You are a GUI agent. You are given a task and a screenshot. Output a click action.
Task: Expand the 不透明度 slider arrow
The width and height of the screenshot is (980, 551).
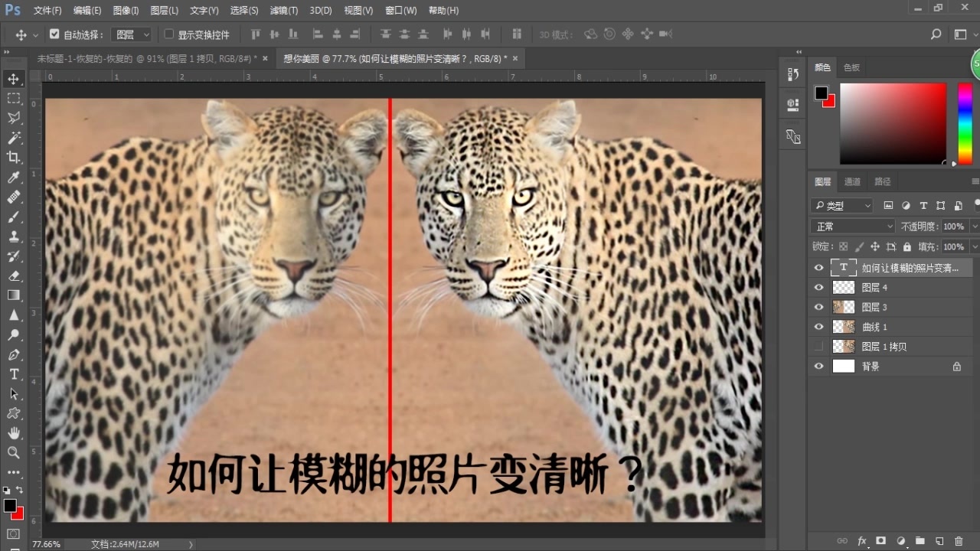974,227
